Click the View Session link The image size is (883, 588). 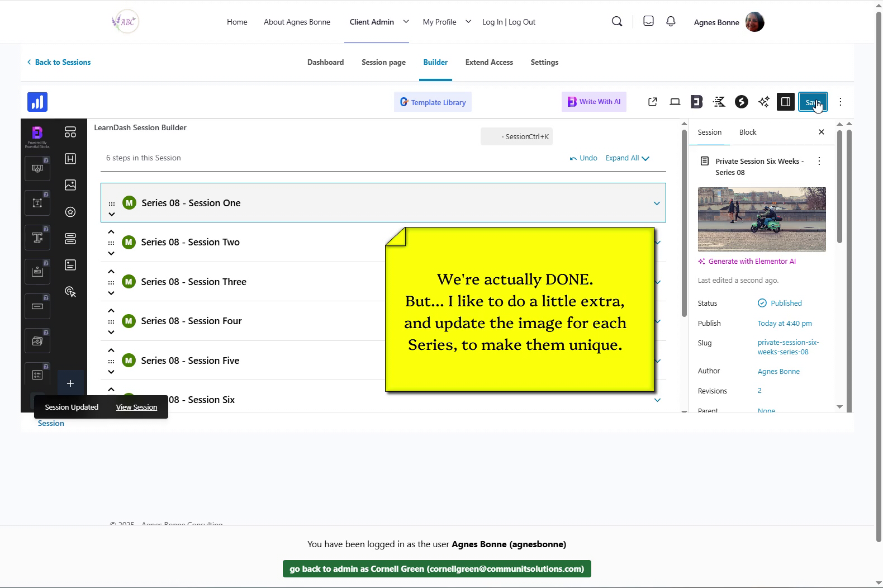click(x=136, y=407)
